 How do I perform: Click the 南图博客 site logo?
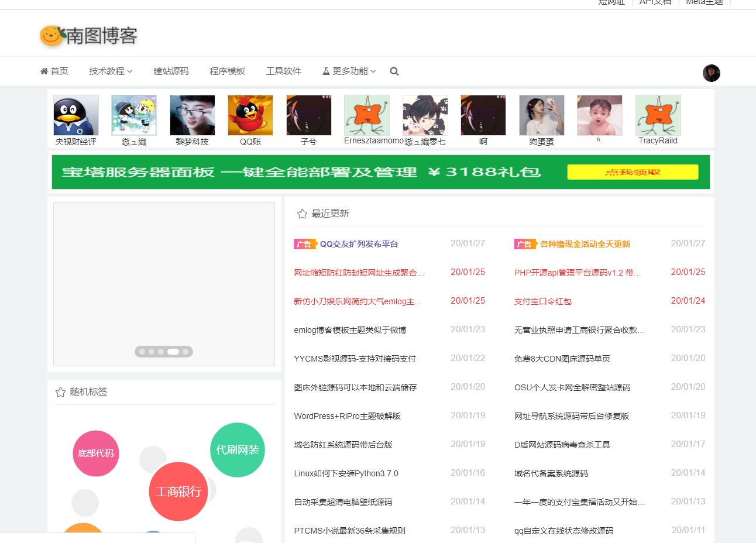(x=89, y=36)
